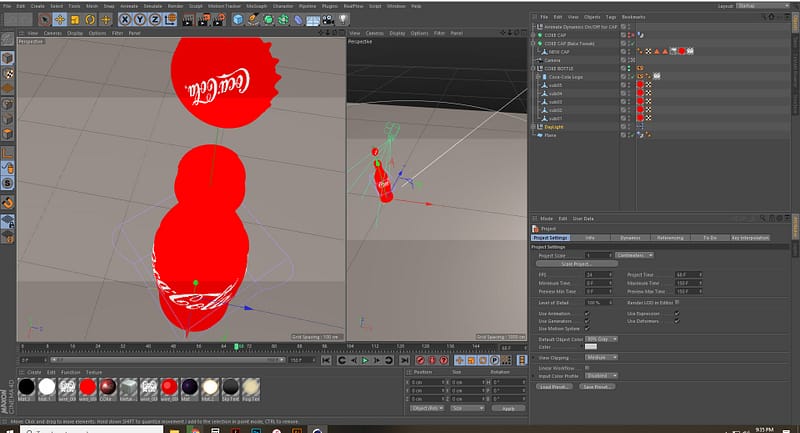Select Points mode in left sidebar
800x433 pixels.
pyautogui.click(x=8, y=104)
